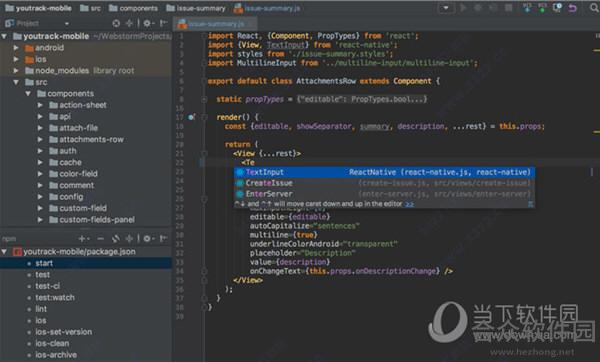Click Hide icon on Project panel
This screenshot has height=362, width=600.
163,23
